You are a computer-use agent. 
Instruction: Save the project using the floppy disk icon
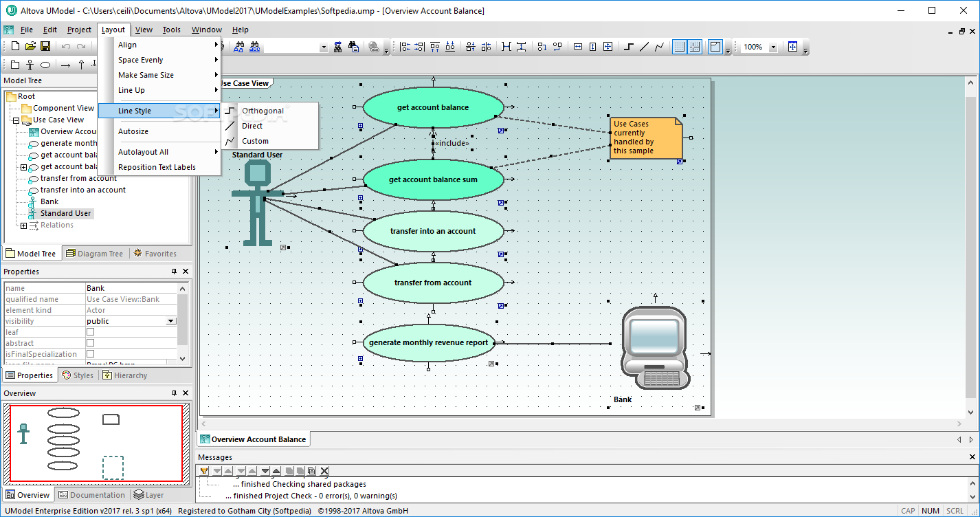coord(45,46)
